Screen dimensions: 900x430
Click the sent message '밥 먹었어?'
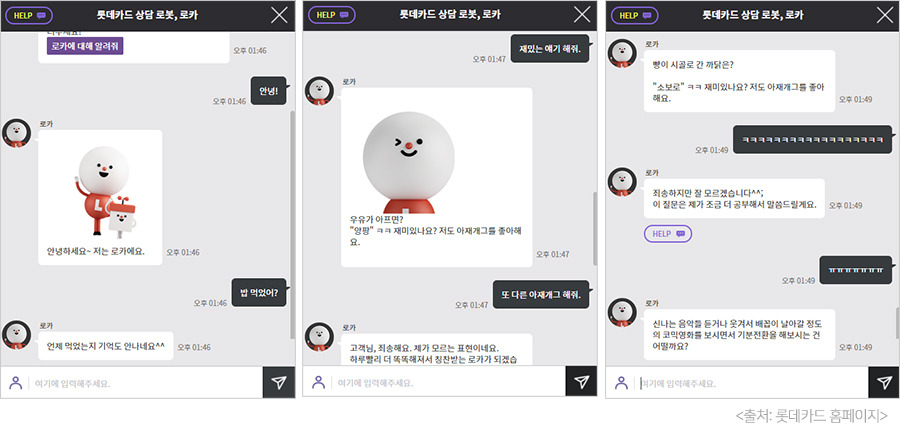(259, 293)
